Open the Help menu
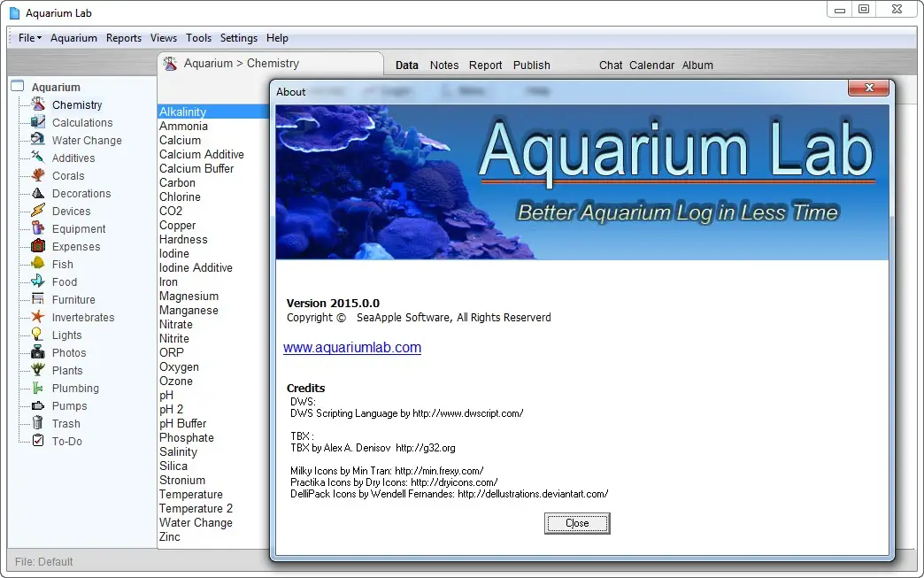924x578 pixels. click(277, 38)
